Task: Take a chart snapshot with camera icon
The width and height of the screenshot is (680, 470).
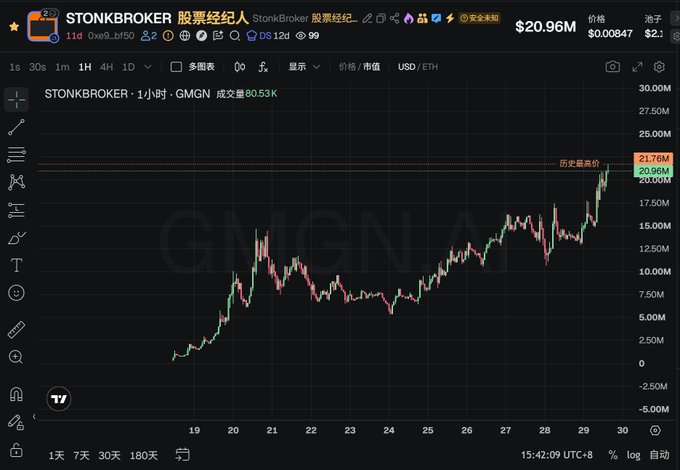Action: (x=613, y=67)
